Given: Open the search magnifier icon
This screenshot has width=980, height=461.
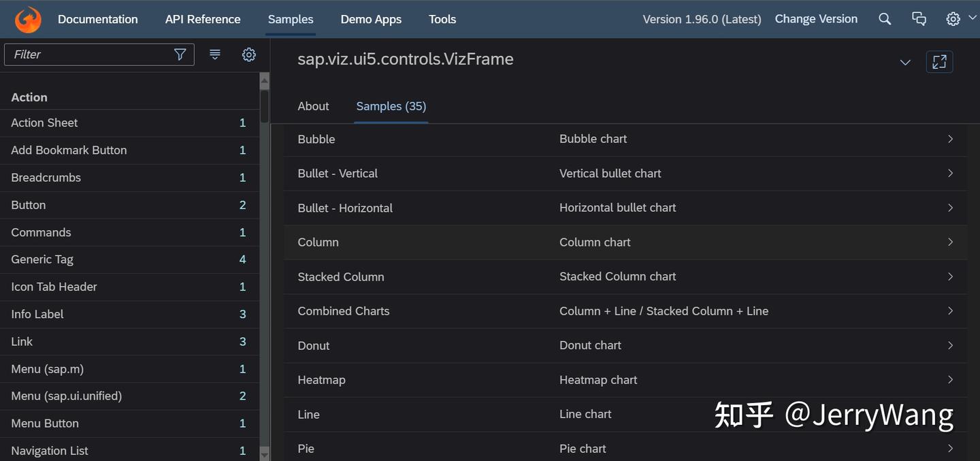Looking at the screenshot, I should pyautogui.click(x=885, y=19).
